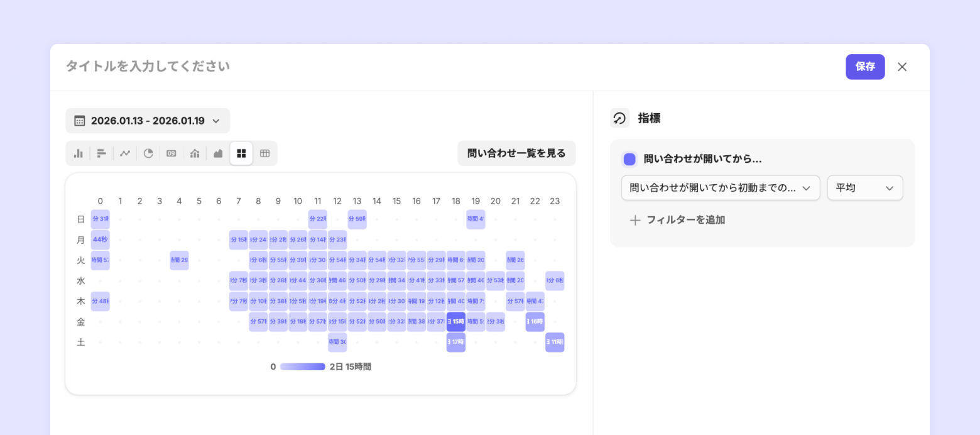Screen dimensions: 980x435
Task: Click the purple metric color swatch
Action: pyautogui.click(x=629, y=159)
